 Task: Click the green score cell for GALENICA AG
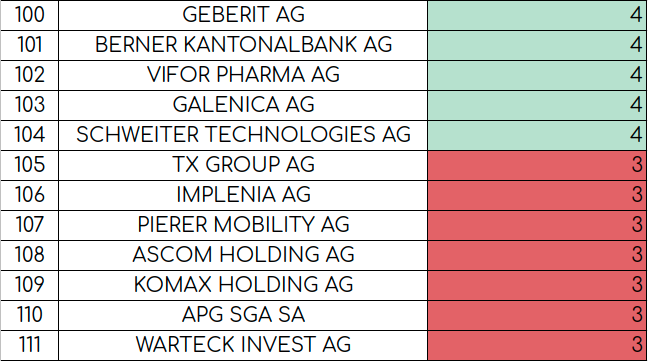pyautogui.click(x=537, y=105)
